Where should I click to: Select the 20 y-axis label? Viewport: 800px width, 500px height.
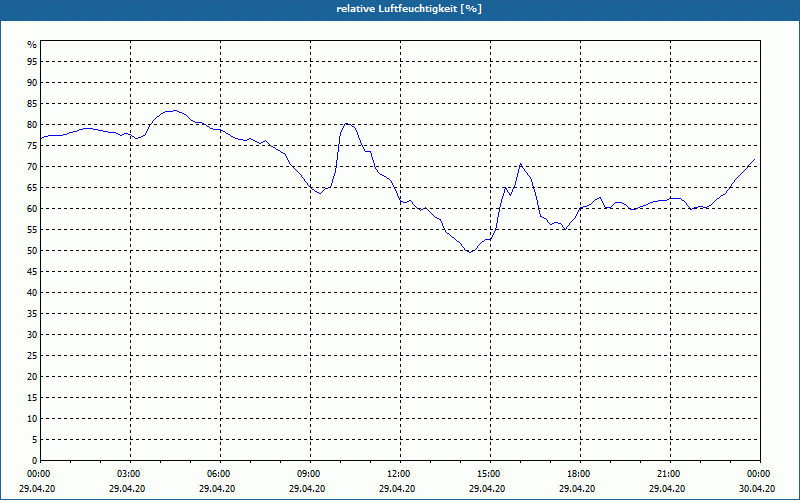(x=32, y=377)
